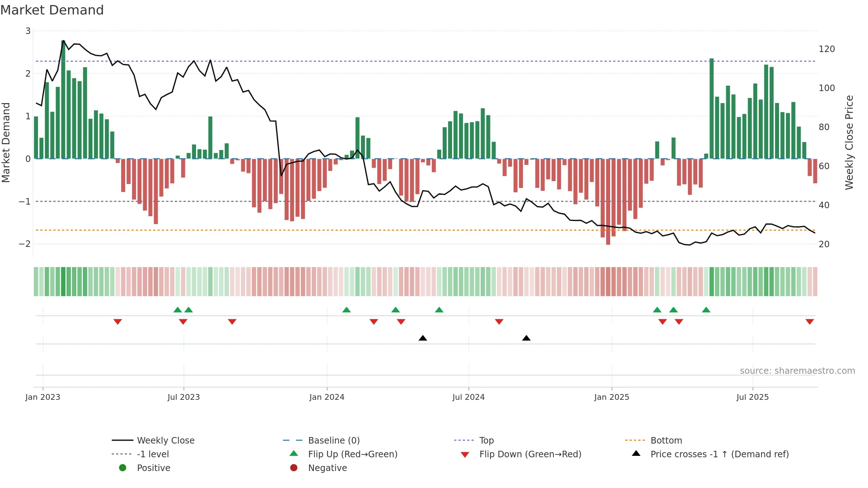
Task: Select the green Positive circle in legend
Action: tap(123, 468)
